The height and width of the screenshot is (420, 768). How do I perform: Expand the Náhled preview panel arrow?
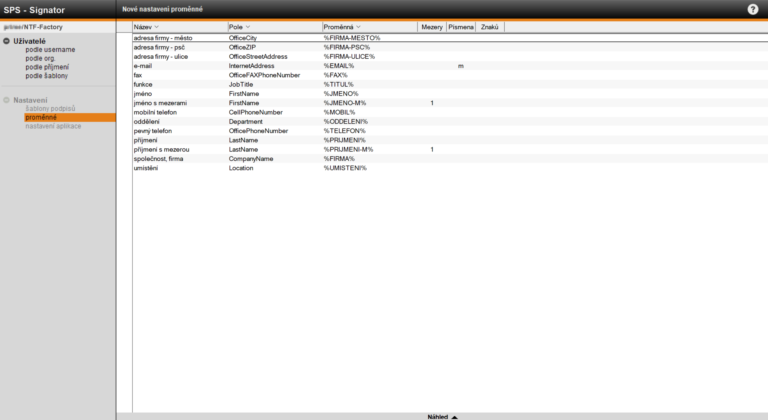pos(454,415)
